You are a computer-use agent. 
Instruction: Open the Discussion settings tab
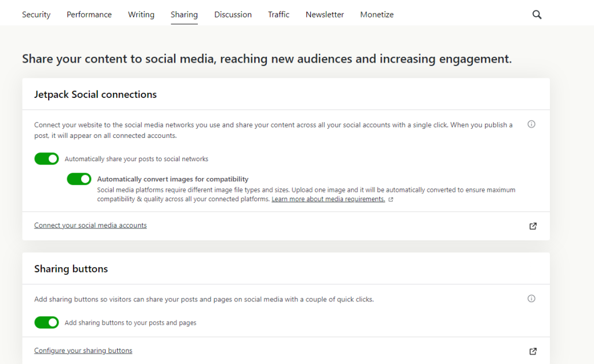(x=233, y=14)
